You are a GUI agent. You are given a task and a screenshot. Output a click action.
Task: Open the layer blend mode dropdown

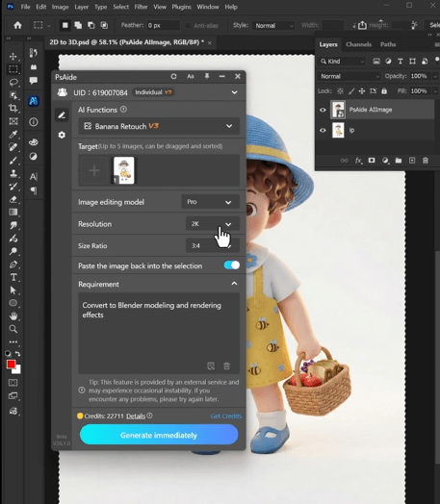click(349, 76)
